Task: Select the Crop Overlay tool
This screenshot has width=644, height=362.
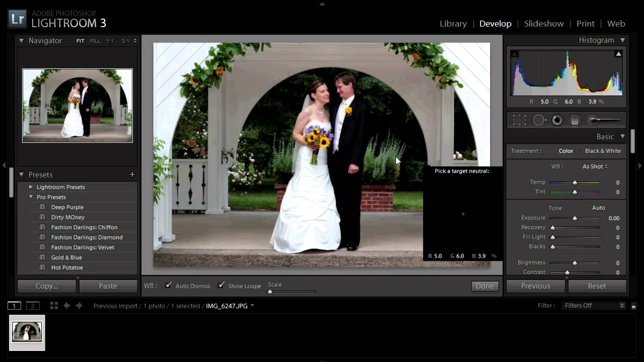Action: [x=519, y=120]
